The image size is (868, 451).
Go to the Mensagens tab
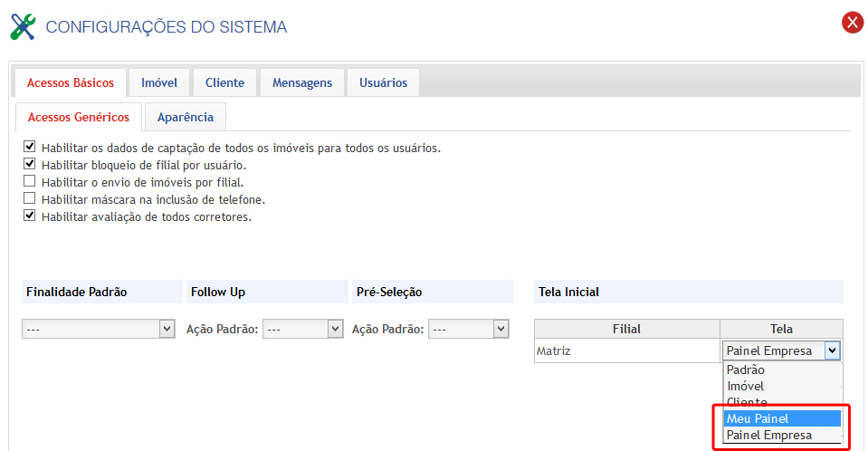[302, 82]
